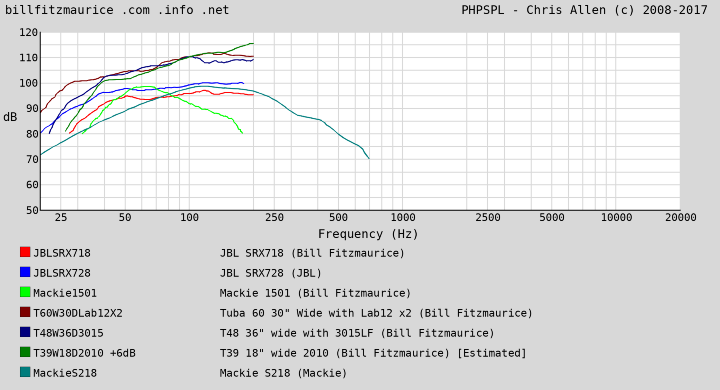Viewport: 720px width, 390px height.
Task: Click the description 'Mackie 1501 (Bill Fitzmaurice)'
Action: (x=315, y=293)
